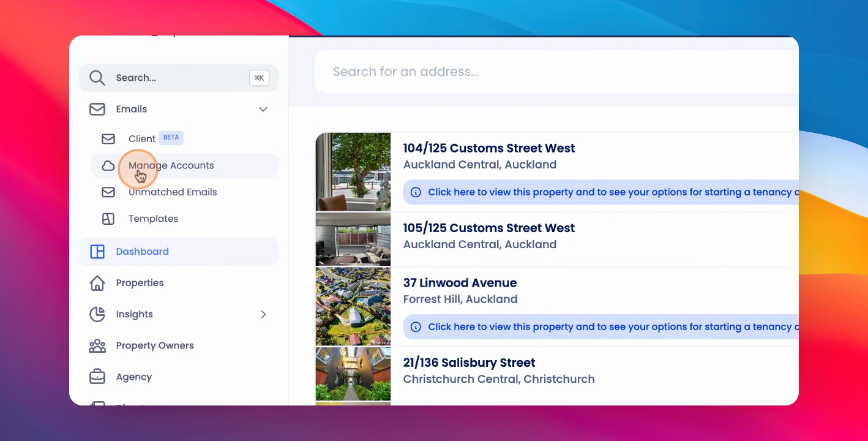Open the Agency page
The image size is (868, 441).
point(179,377)
